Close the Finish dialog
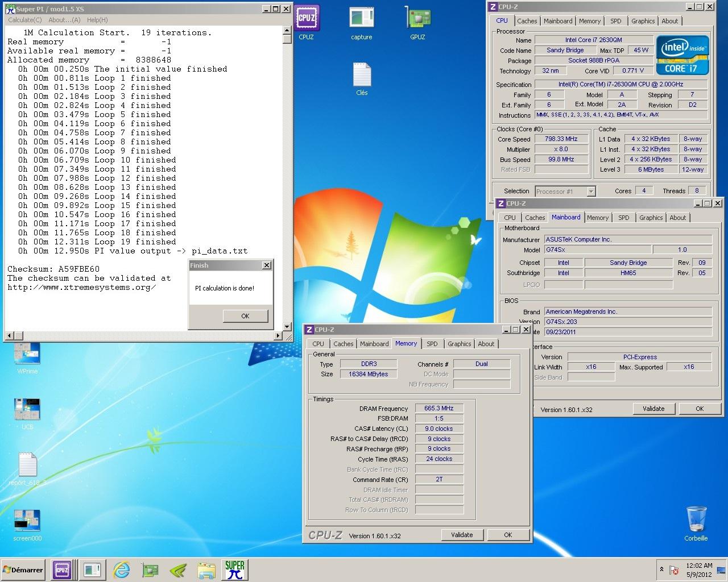 pyautogui.click(x=266, y=265)
